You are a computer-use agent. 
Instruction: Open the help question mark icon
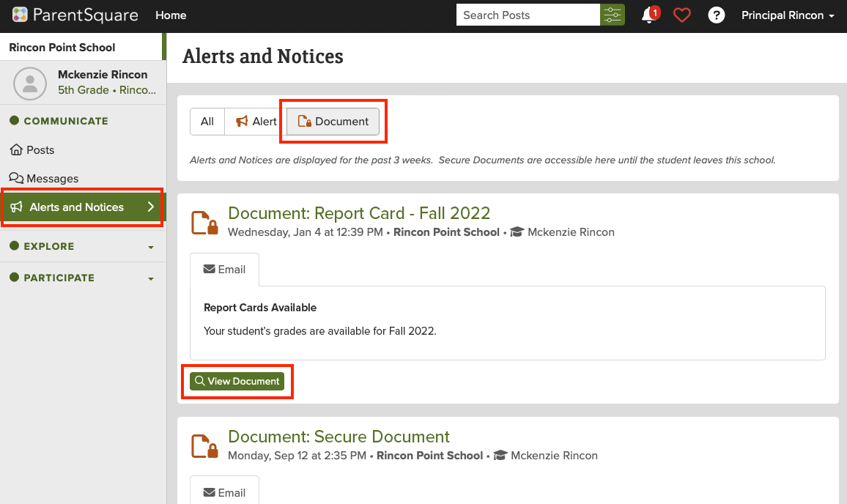click(717, 15)
